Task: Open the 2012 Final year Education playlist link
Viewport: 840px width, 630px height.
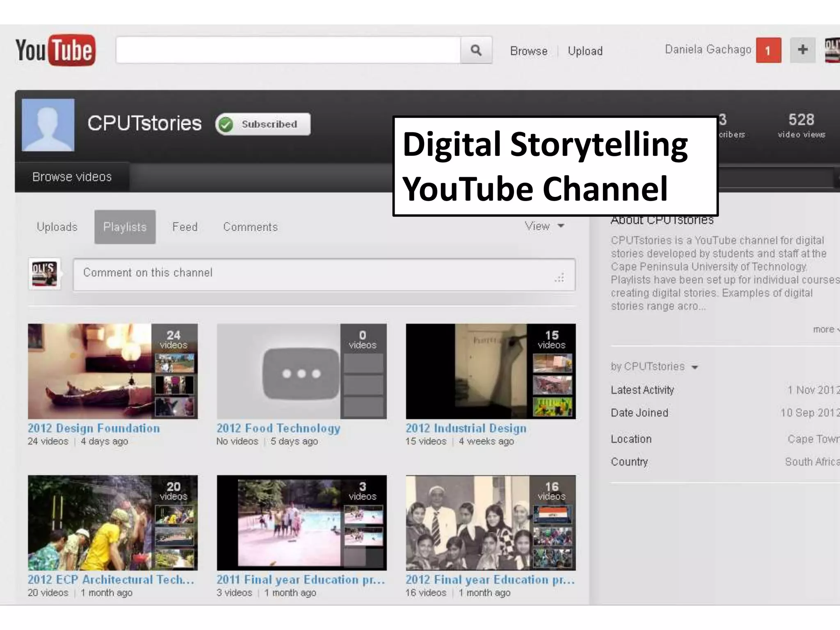Action: tap(490, 579)
